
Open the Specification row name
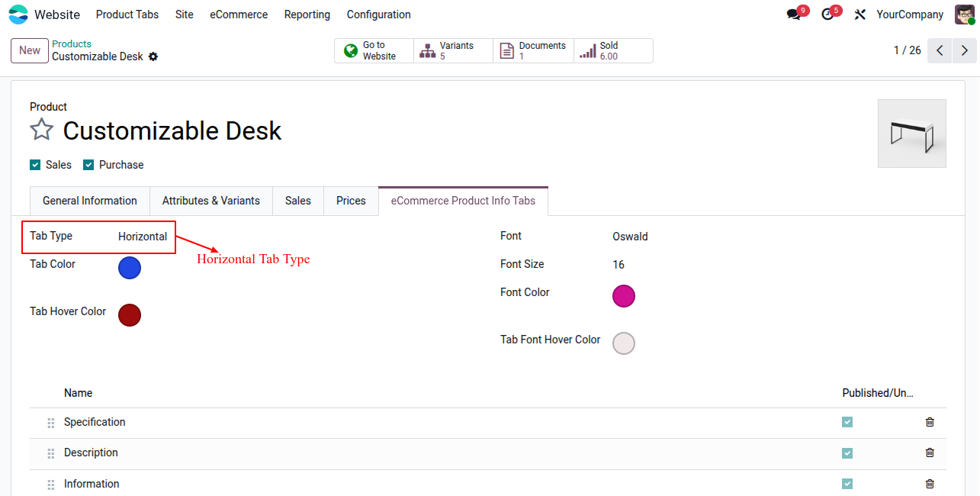tap(95, 422)
